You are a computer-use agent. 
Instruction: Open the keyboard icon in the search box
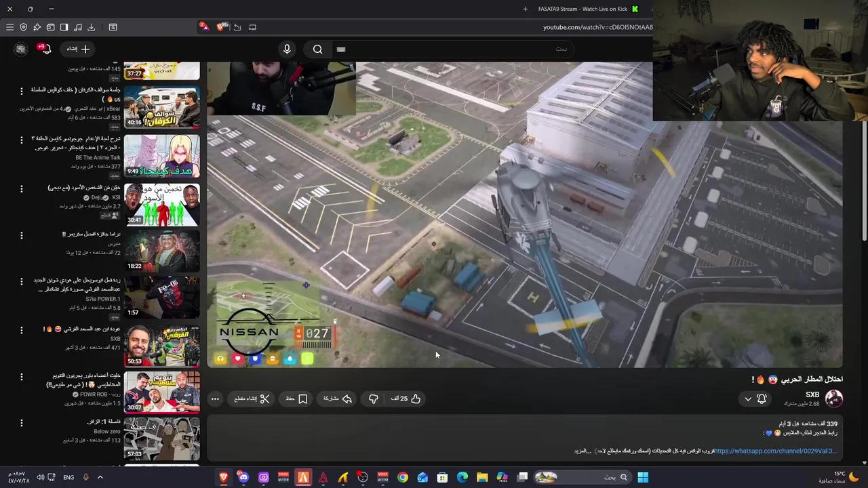(x=341, y=49)
